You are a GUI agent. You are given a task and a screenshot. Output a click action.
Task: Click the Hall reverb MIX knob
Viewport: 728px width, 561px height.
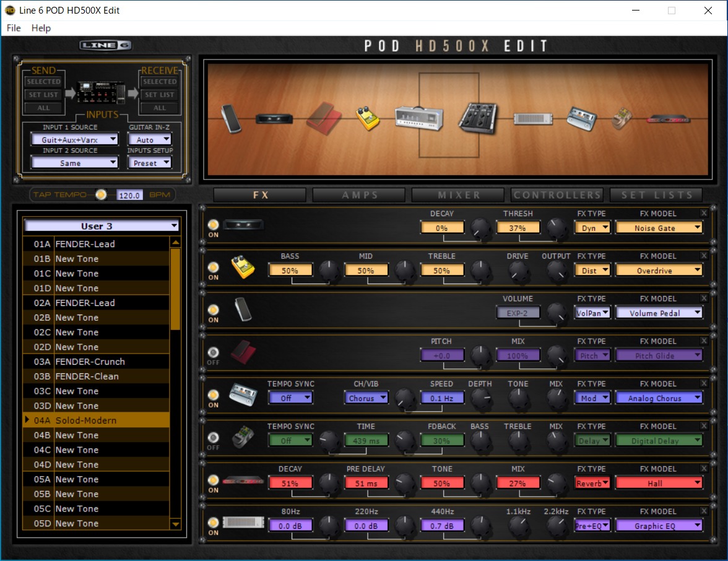tap(556, 484)
